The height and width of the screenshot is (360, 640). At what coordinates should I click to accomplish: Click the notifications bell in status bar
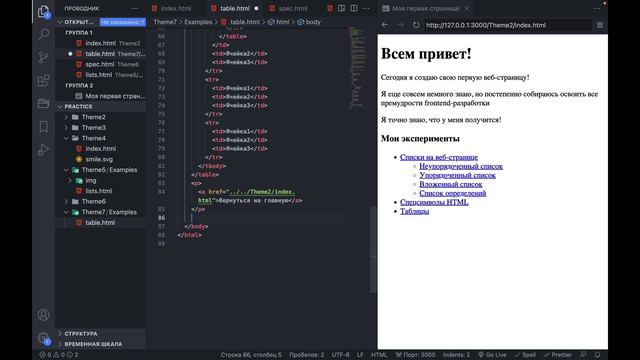(597, 355)
